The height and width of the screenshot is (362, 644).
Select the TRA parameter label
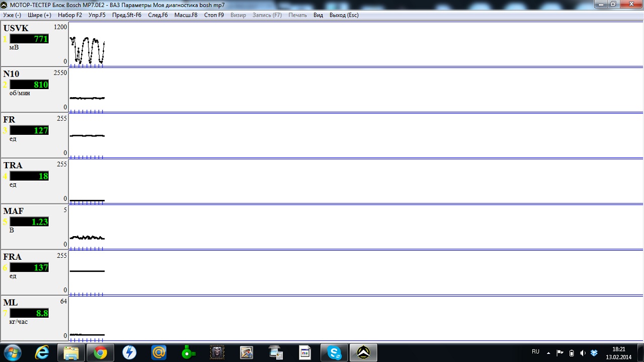(x=13, y=166)
